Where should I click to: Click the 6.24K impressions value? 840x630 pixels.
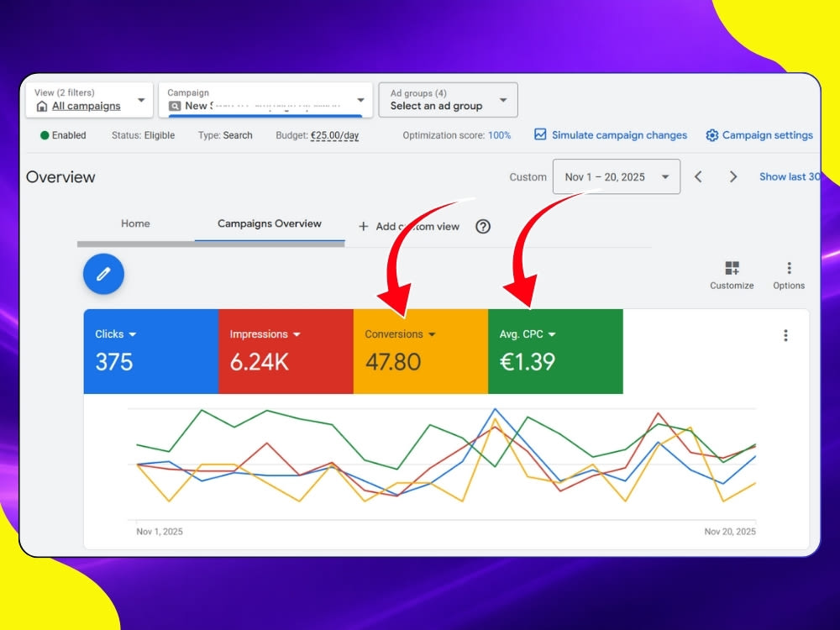pyautogui.click(x=260, y=362)
